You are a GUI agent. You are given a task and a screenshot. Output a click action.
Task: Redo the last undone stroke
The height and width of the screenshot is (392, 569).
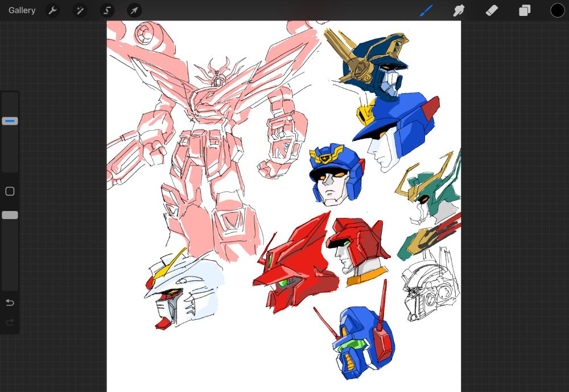tap(10, 322)
